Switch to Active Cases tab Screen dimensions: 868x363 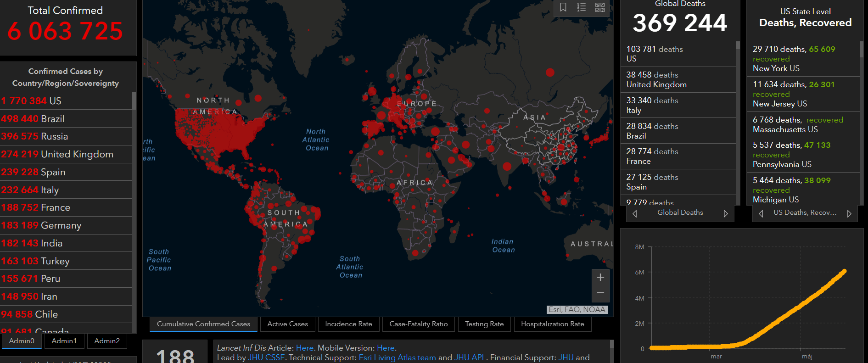point(287,324)
